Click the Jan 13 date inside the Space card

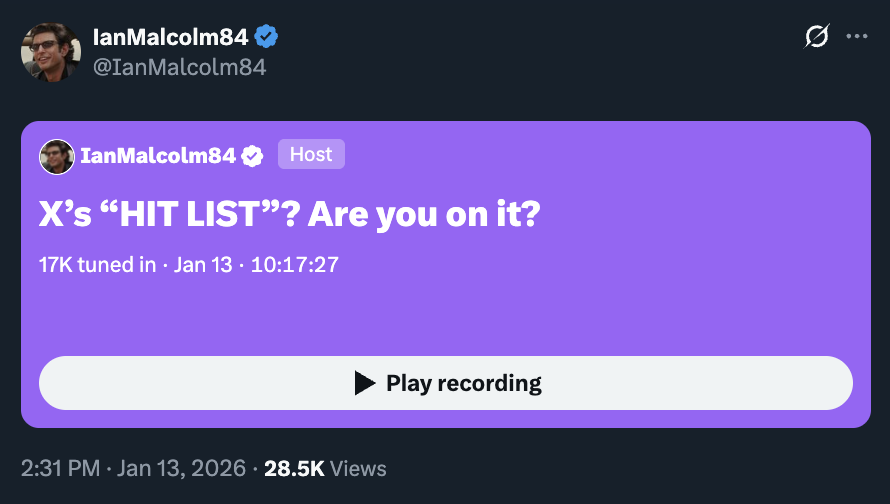pos(203,265)
